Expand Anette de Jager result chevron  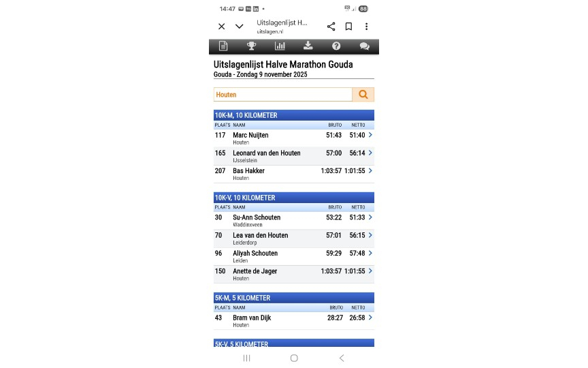coord(370,271)
